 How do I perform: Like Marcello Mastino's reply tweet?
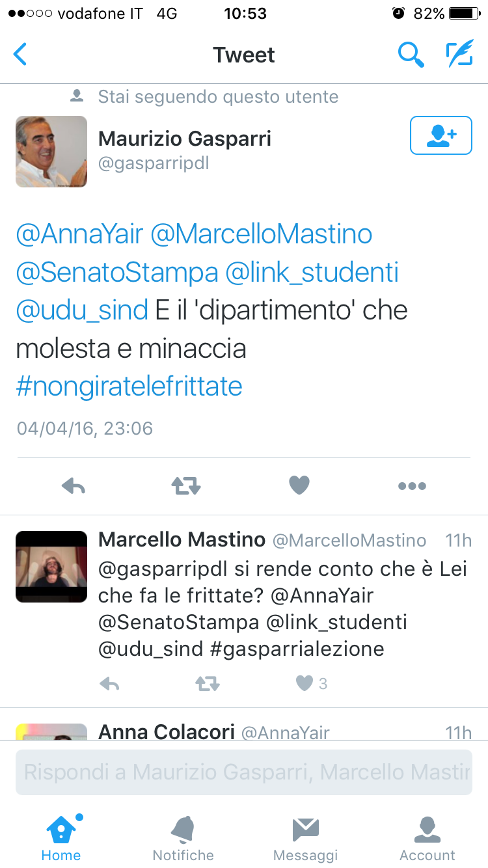(x=305, y=683)
